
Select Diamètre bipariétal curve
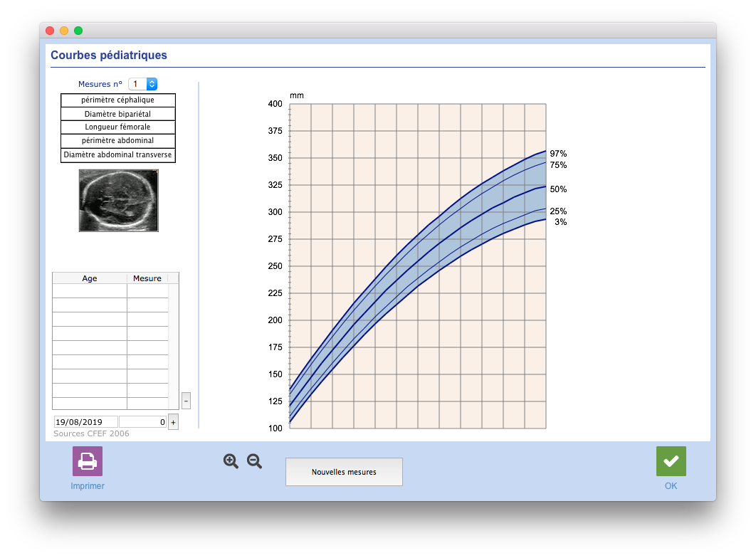(x=117, y=114)
